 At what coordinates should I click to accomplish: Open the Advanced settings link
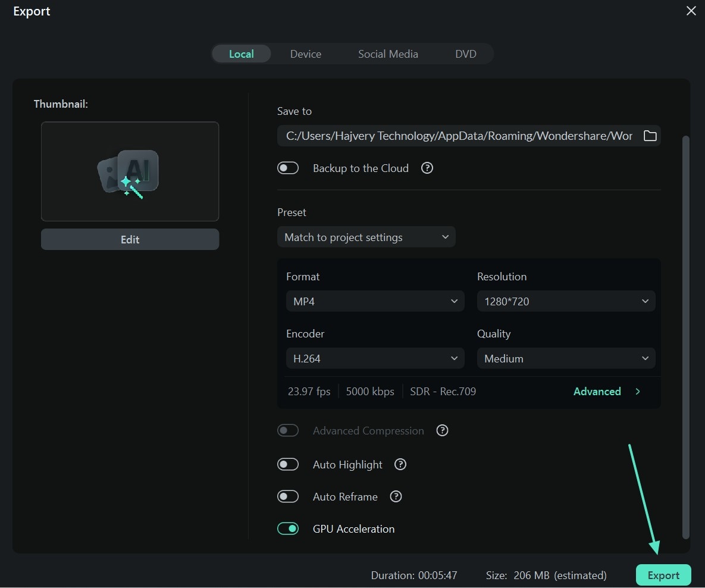coord(597,392)
